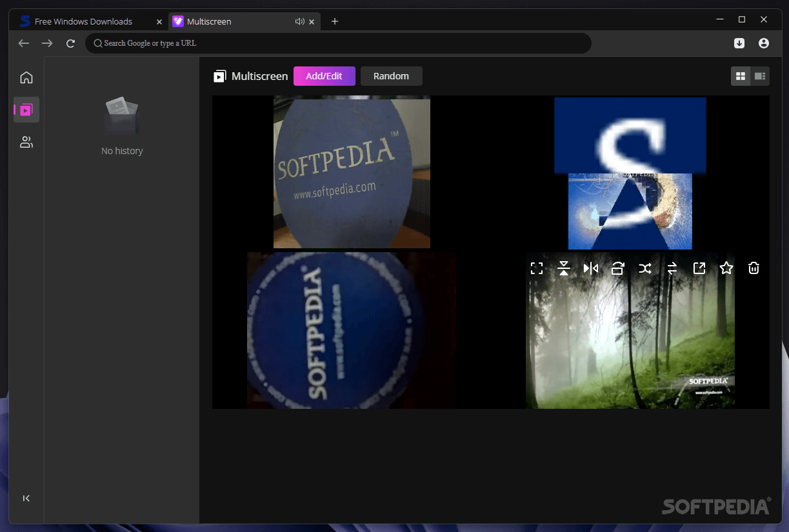The width and height of the screenshot is (789, 532).
Task: Open forest video in external window
Action: (x=699, y=268)
